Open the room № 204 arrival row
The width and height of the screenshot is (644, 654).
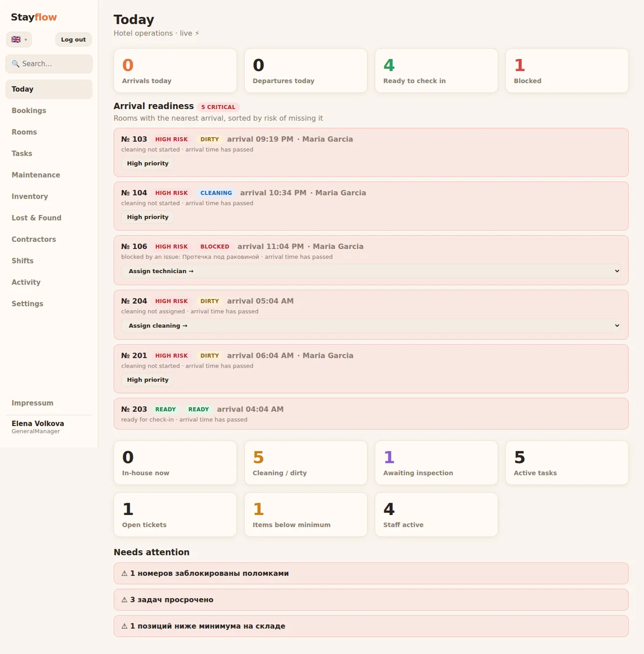pos(371,315)
